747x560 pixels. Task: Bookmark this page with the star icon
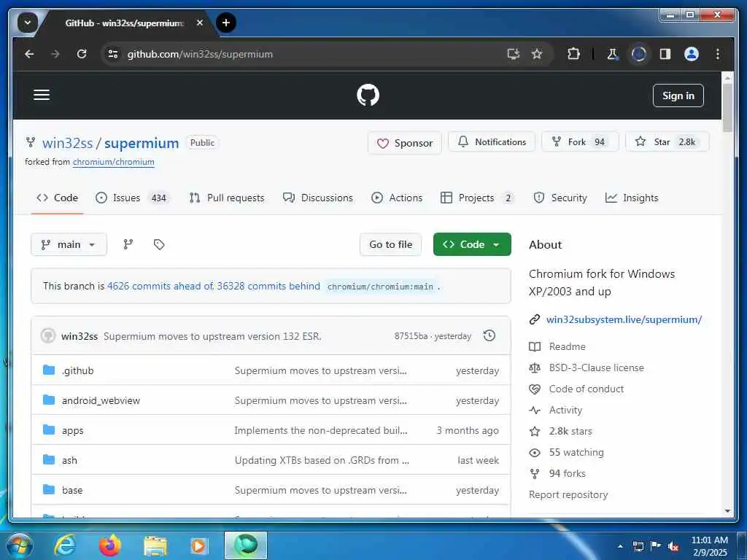point(537,54)
